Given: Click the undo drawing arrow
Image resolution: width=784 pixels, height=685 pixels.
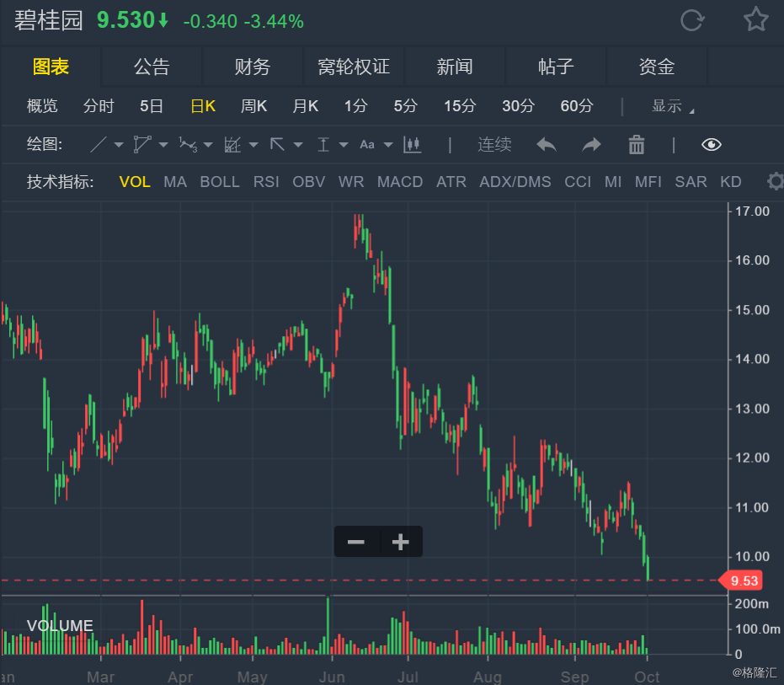Looking at the screenshot, I should (546, 145).
